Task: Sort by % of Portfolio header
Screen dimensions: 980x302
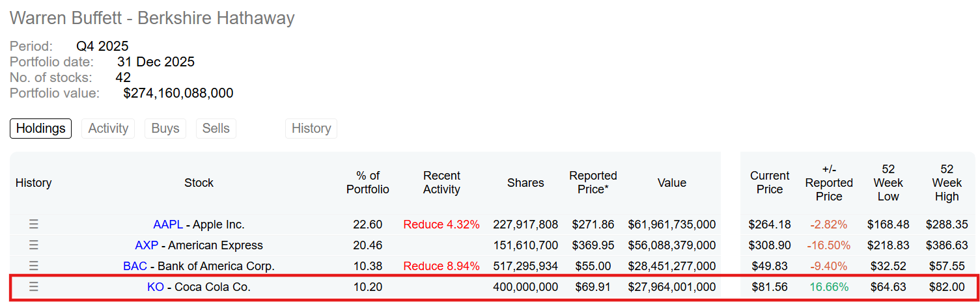Action: tap(368, 183)
